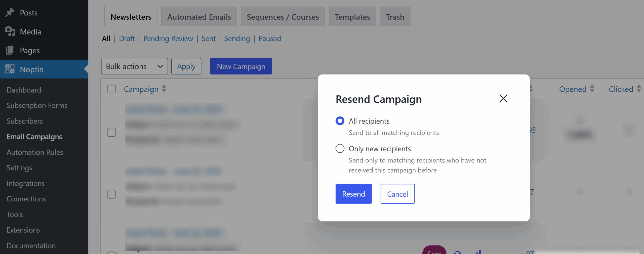Screen dimensions: 644x254
Task: Sort the table by Campaign using its arrows
Action: (x=164, y=89)
